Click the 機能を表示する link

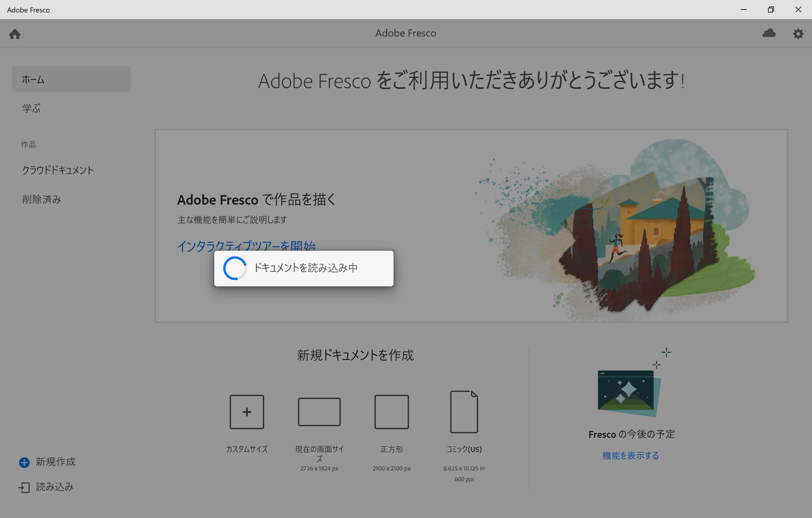(630, 456)
